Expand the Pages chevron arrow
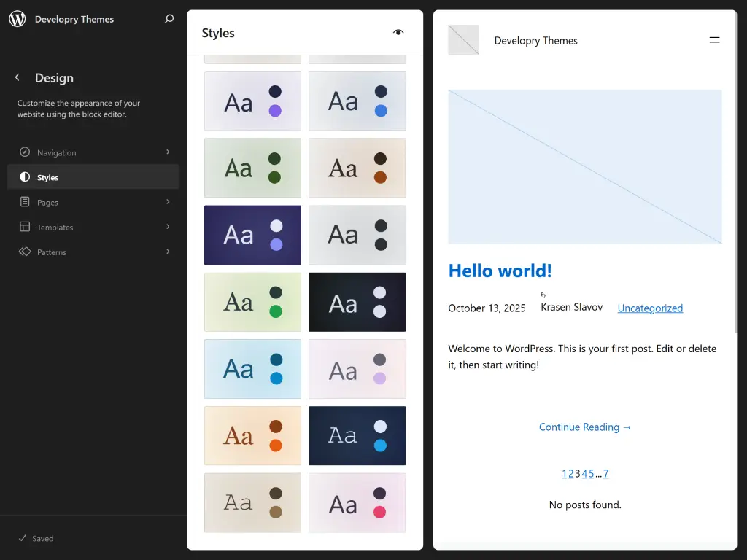This screenshot has width=747, height=560. click(168, 202)
